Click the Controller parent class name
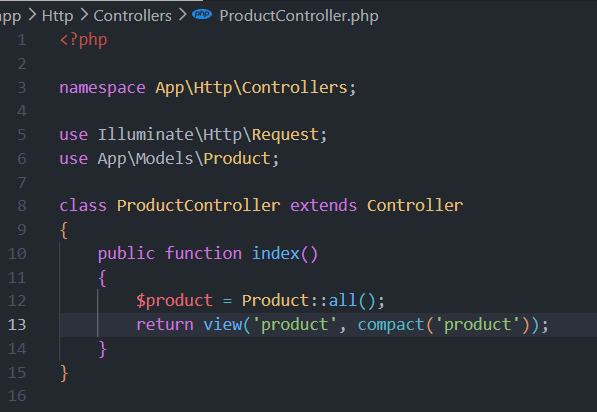Viewport: 597px width, 412px height. tap(415, 206)
